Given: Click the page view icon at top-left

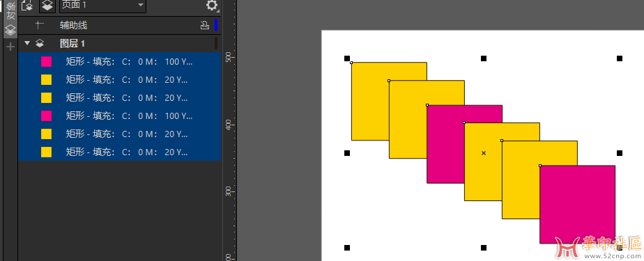Looking at the screenshot, I should coord(26,6).
